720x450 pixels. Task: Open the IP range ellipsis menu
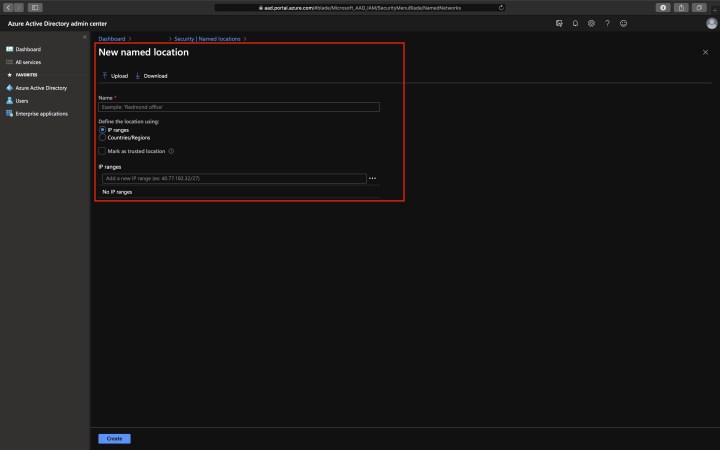point(372,178)
